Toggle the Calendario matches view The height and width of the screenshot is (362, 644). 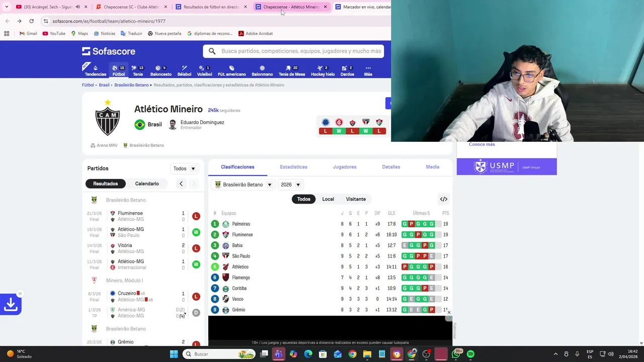[x=147, y=184]
